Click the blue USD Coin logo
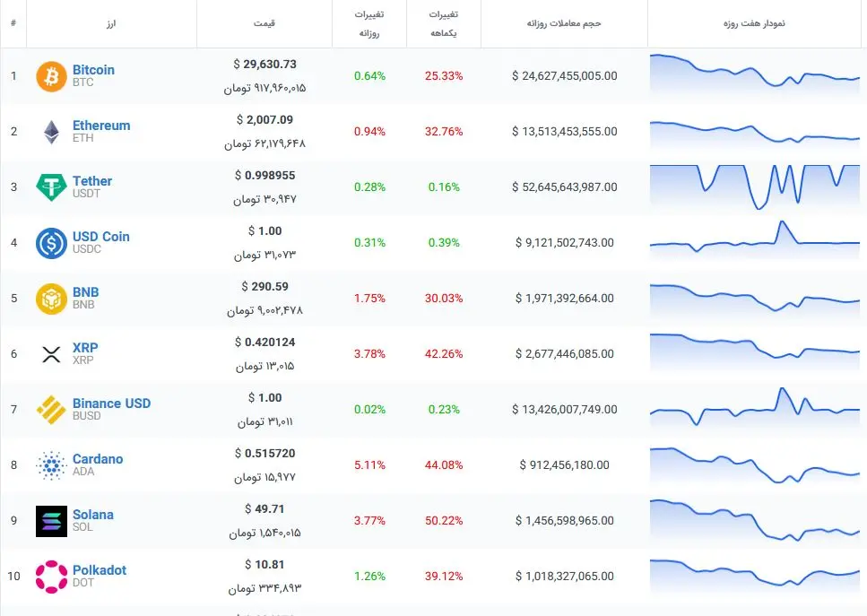 tap(51, 243)
